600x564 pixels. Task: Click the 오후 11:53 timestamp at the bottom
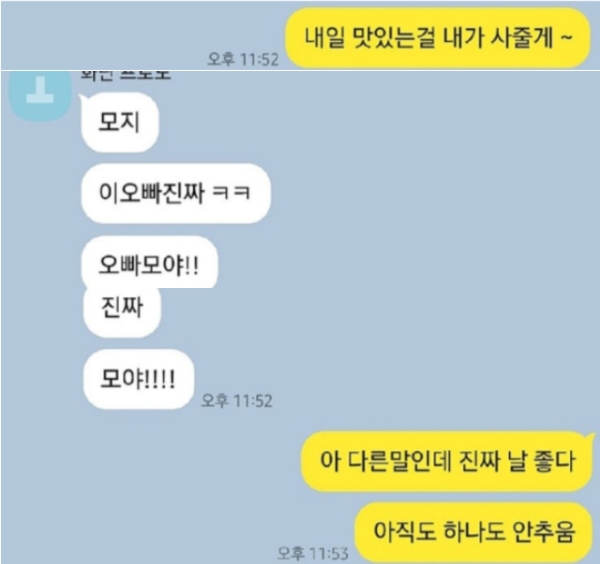point(313,553)
